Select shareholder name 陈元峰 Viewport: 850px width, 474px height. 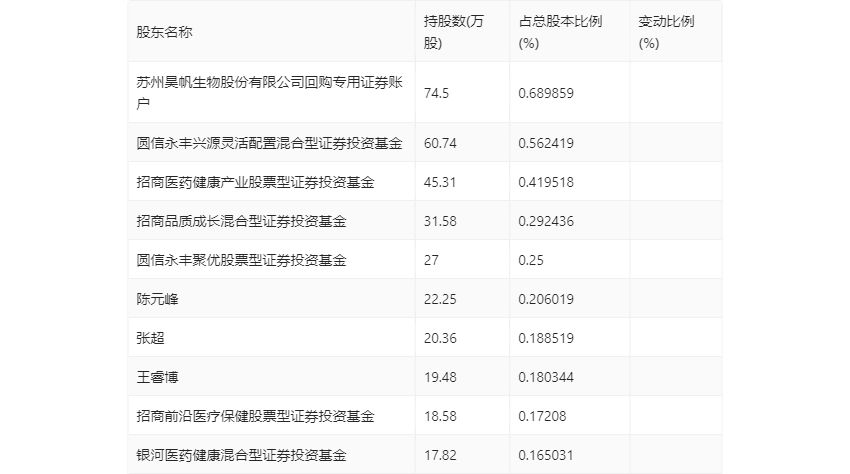click(x=157, y=299)
